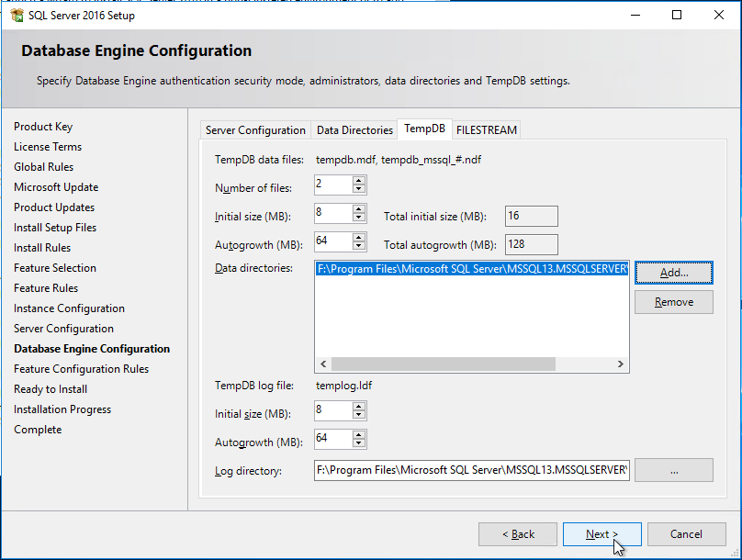Proceed with the Next > button
This screenshot has height=560, width=742.
coord(601,534)
